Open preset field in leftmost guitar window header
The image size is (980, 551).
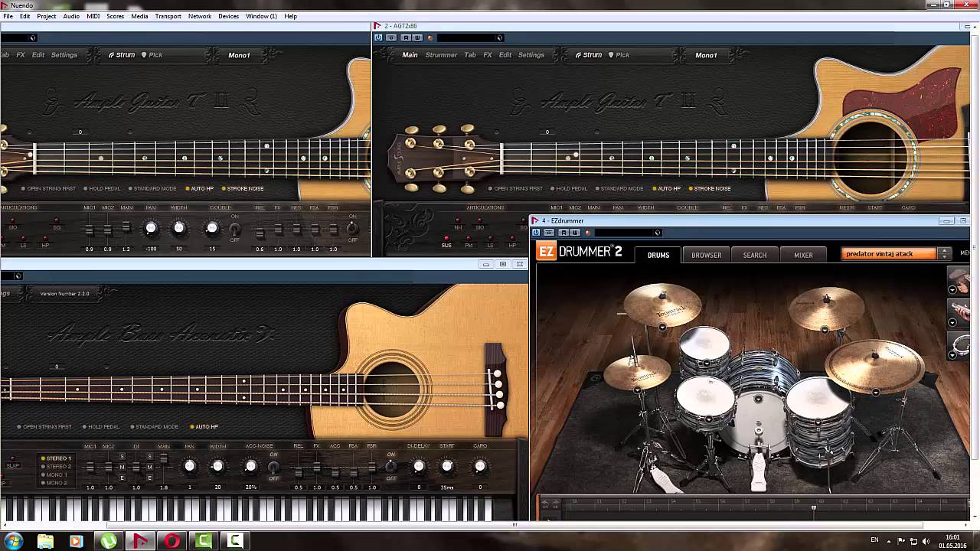tap(17, 37)
